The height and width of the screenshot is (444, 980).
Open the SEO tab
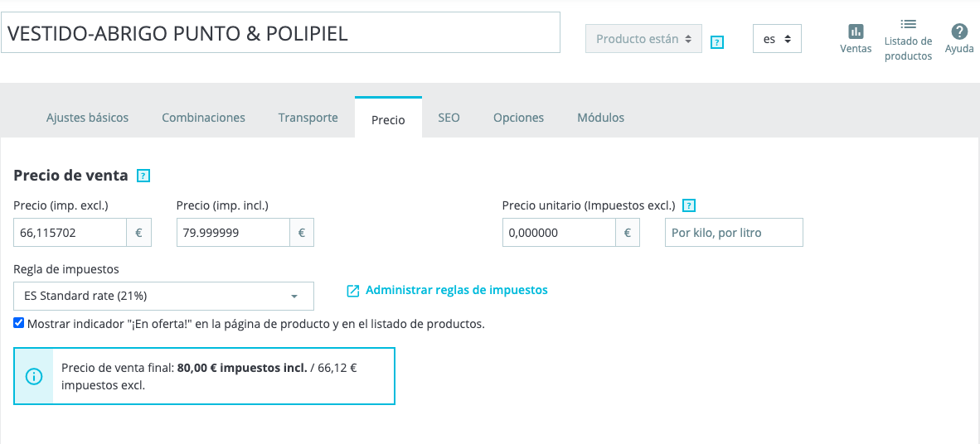click(x=449, y=118)
